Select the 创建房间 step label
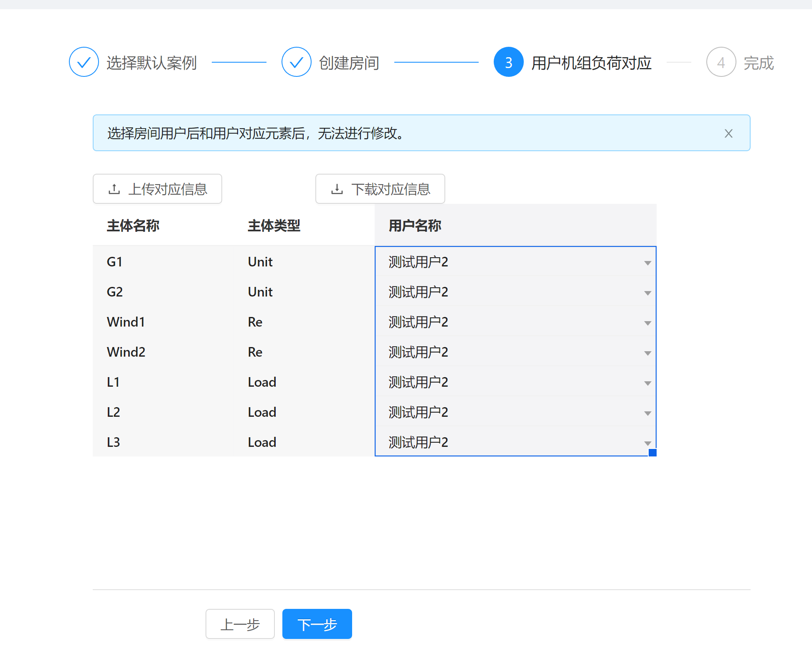Screen dimensions: 812x664 349,63
